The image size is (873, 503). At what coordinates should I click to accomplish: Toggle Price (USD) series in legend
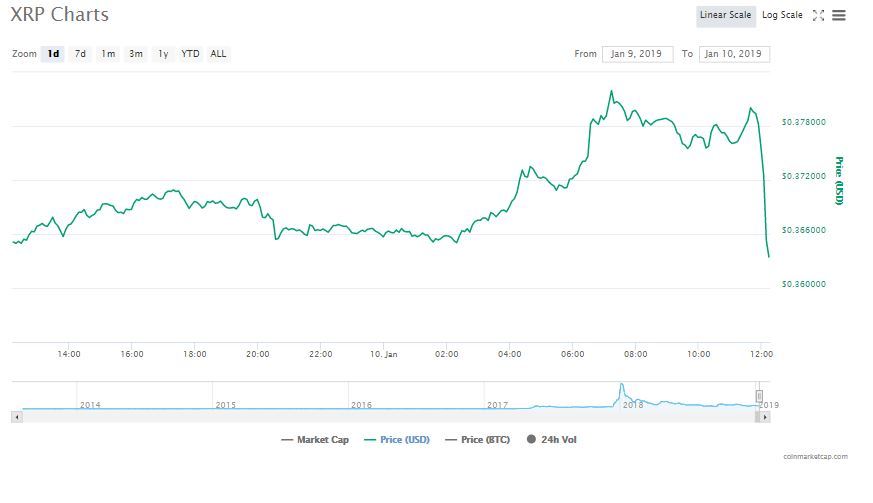(398, 440)
